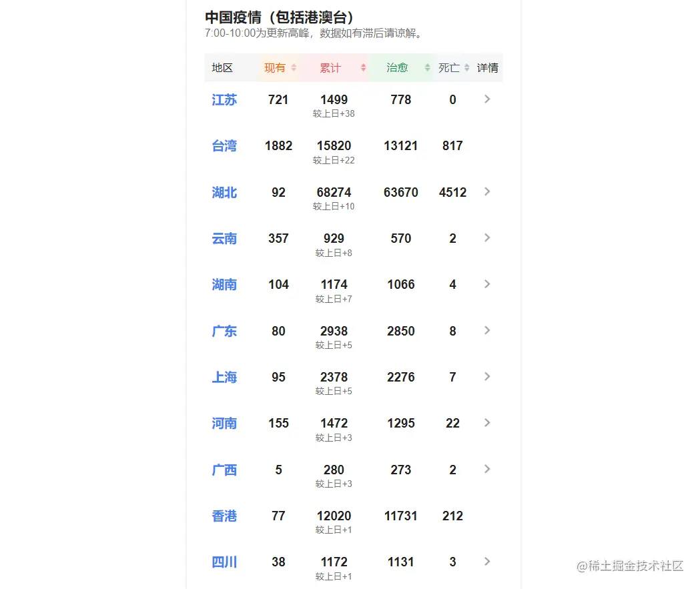
Task: Click 台湾 recovered value 13121
Action: point(401,146)
